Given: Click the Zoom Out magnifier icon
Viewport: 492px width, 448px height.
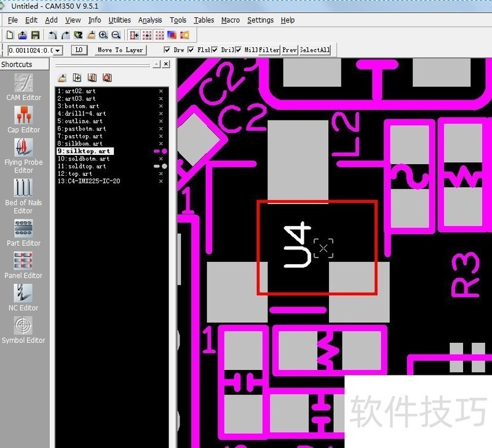Looking at the screenshot, I should pyautogui.click(x=116, y=35).
